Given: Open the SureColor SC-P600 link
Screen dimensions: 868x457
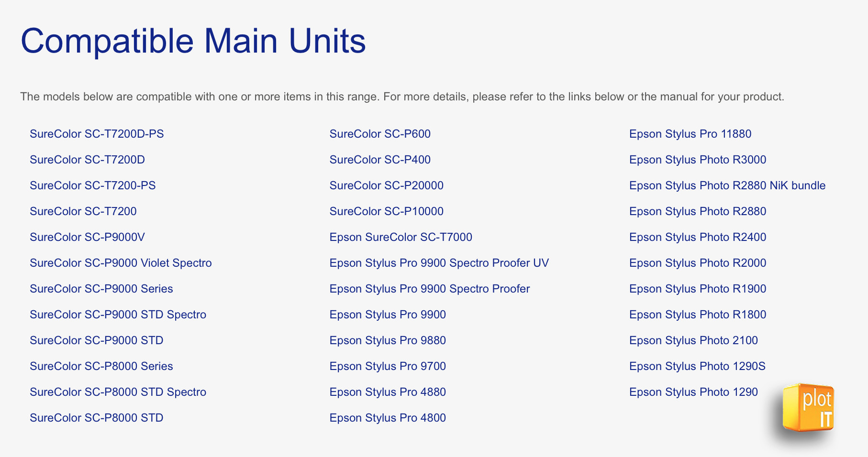Looking at the screenshot, I should click(380, 134).
